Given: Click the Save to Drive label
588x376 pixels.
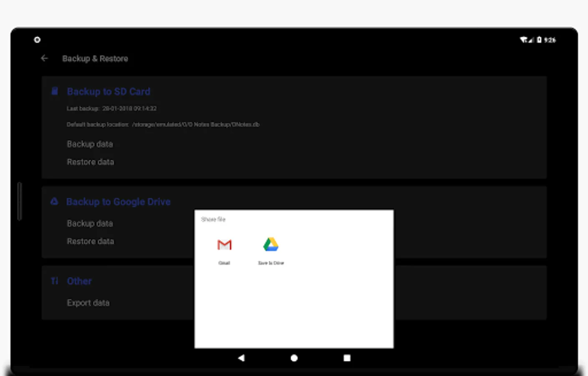Looking at the screenshot, I should pyautogui.click(x=271, y=263).
